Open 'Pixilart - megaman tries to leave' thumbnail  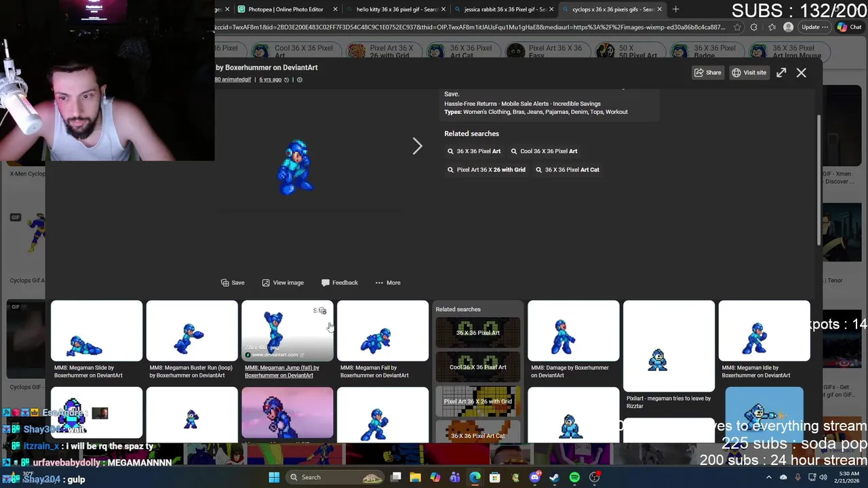(669, 346)
